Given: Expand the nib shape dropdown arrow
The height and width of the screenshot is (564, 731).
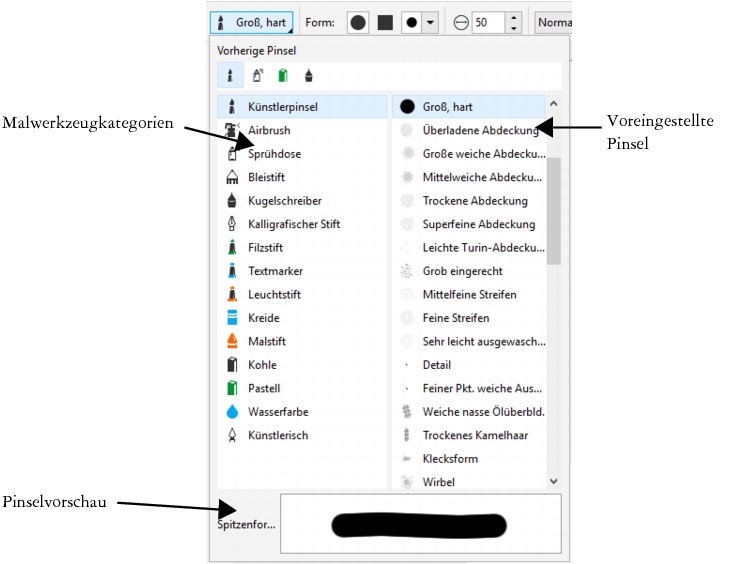Looking at the screenshot, I should pos(430,22).
